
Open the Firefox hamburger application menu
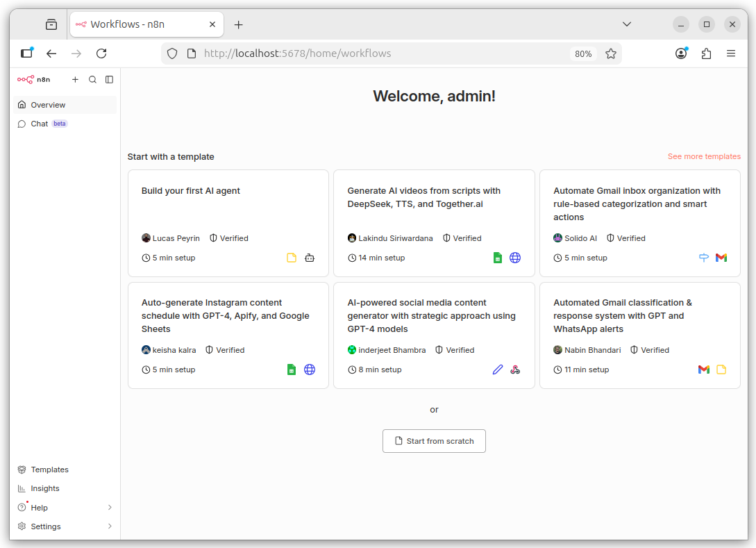[x=731, y=53]
